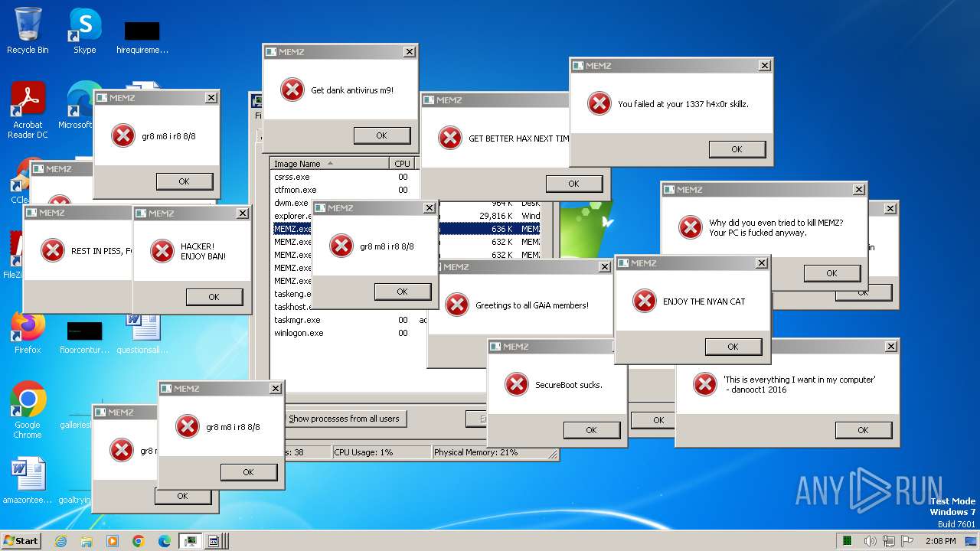Screen dimensions: 980x551
Task: Click 'SecureBoot sucks.' message text
Action: pos(568,385)
